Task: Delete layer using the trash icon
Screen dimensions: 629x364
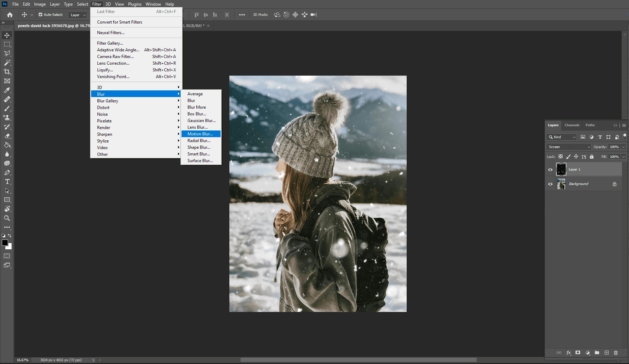Action: click(616, 352)
